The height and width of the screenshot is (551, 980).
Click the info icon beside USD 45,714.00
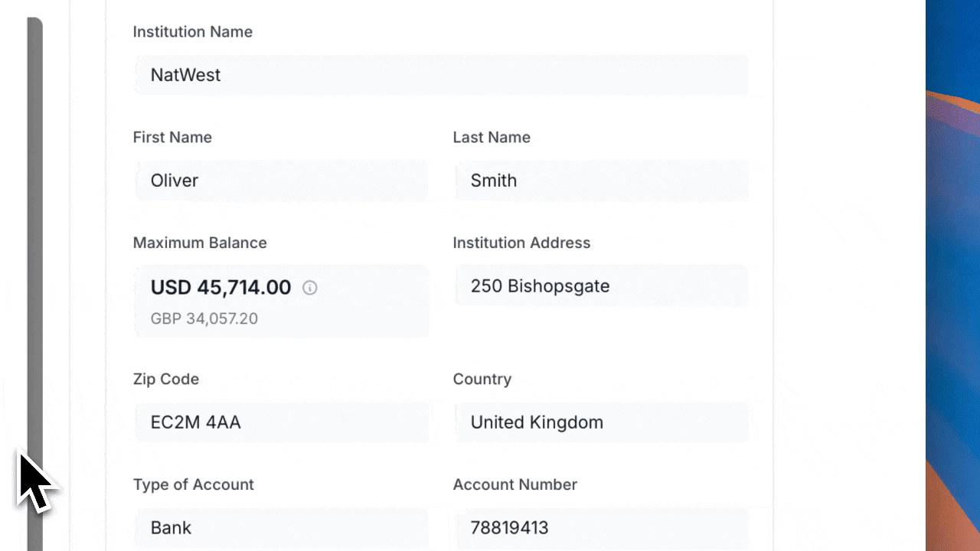coord(310,288)
